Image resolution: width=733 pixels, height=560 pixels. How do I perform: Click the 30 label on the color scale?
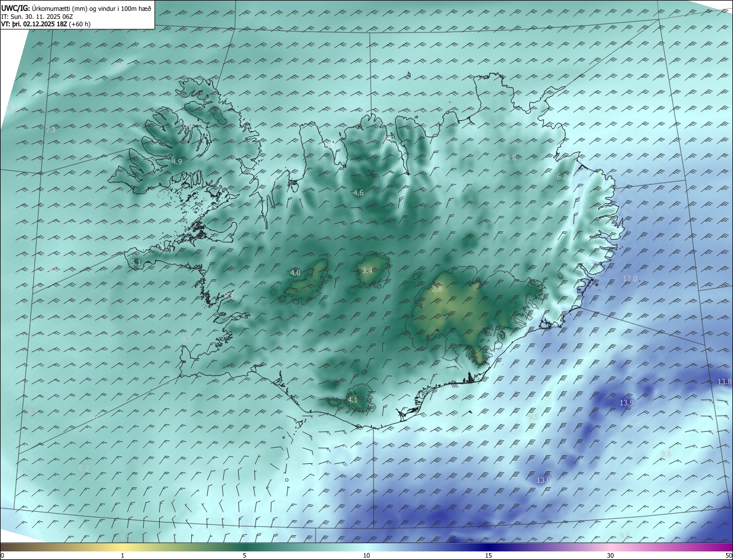pos(610,556)
